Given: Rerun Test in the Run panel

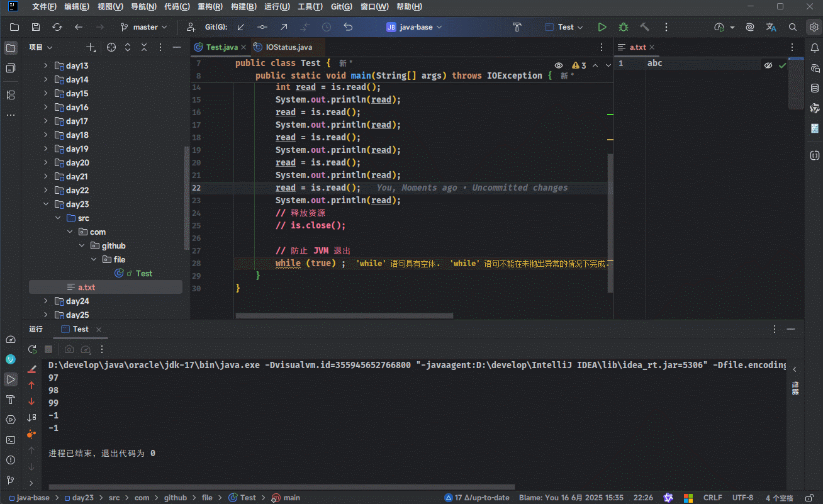Looking at the screenshot, I should [32, 349].
